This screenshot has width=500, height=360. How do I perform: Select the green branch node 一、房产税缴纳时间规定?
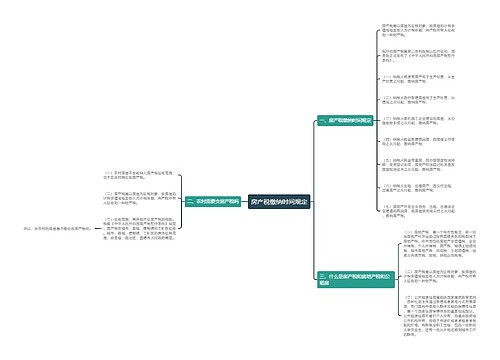[345, 120]
